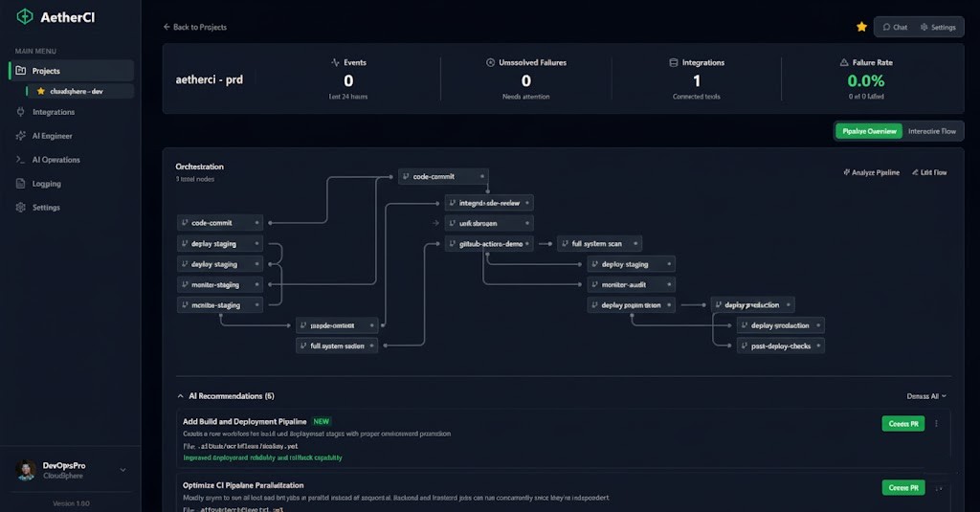Image resolution: width=980 pixels, height=512 pixels.
Task: Collapse the AI Recommendations section
Action: click(181, 396)
